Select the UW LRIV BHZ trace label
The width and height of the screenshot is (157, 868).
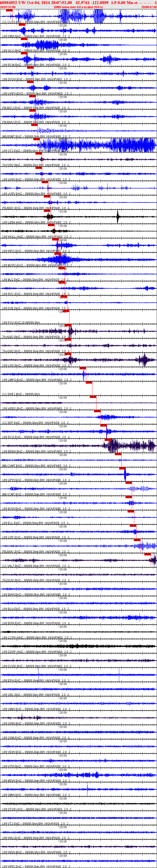[36, 366]
